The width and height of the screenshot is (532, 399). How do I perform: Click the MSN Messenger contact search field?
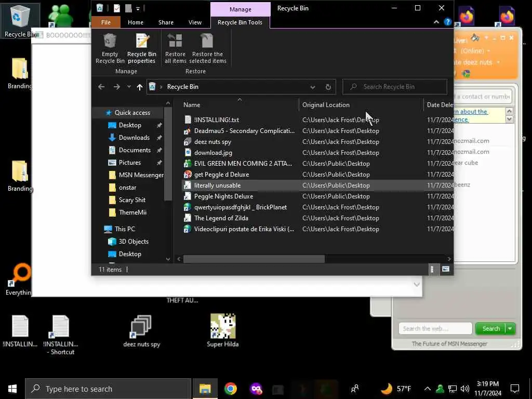483,97
